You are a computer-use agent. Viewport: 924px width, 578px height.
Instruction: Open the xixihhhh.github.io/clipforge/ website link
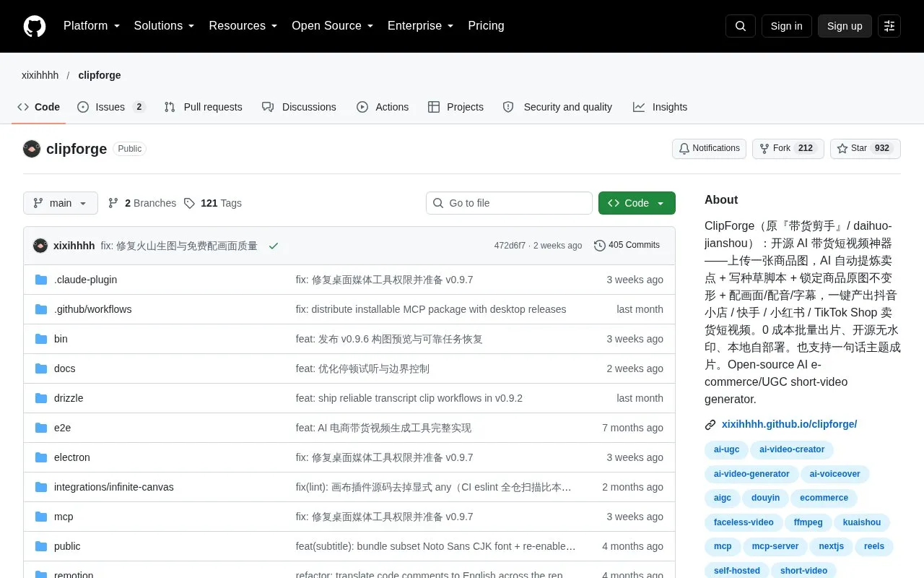pyautogui.click(x=789, y=425)
